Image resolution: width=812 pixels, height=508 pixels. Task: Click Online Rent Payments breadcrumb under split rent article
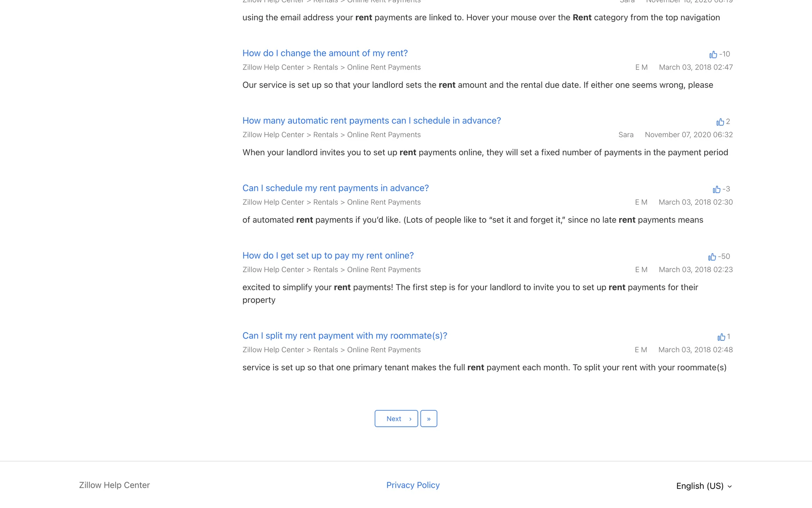[384, 350]
